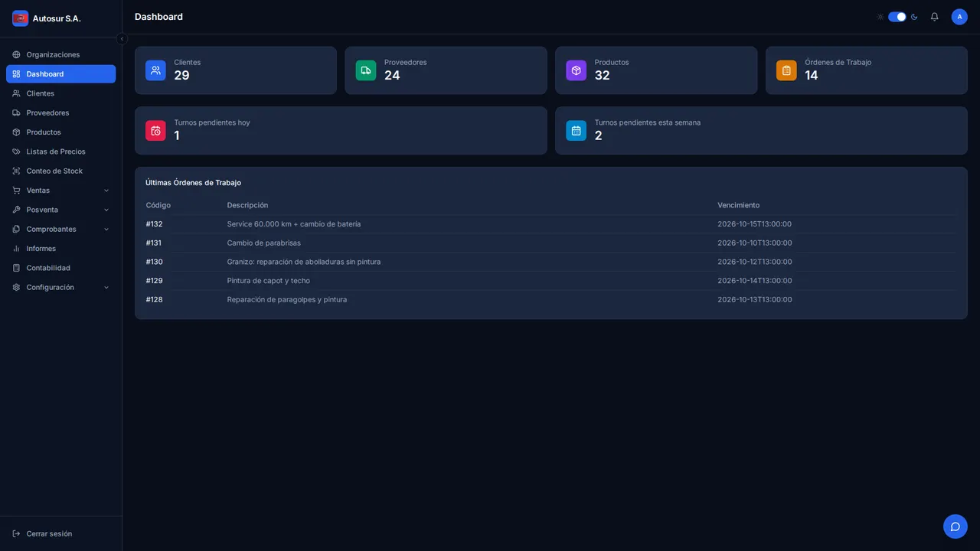Expand the Configuración submenu chevron
This screenshot has height=551, width=980.
pyautogui.click(x=106, y=288)
